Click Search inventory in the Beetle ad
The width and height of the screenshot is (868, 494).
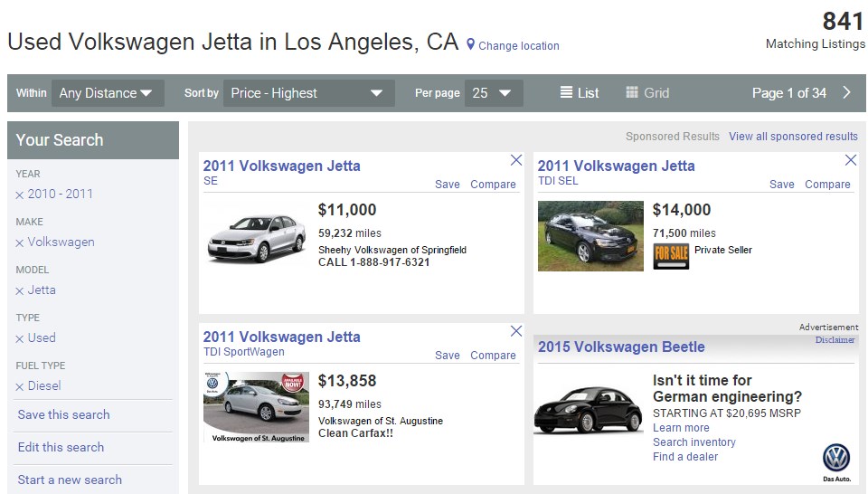[694, 442]
